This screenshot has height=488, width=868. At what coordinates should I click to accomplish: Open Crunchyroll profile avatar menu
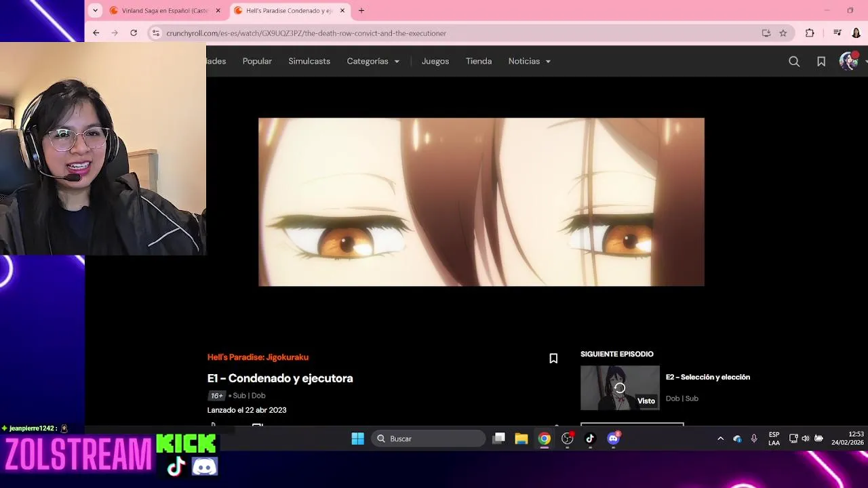coord(848,61)
